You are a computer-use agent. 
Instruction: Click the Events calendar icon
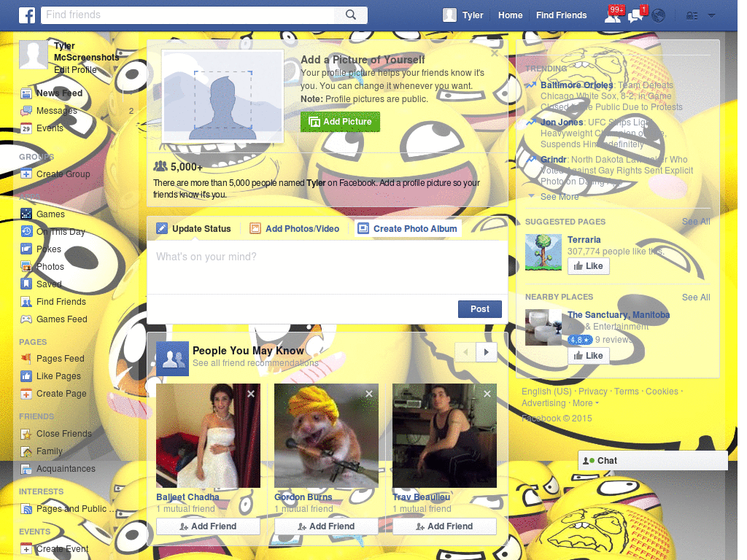click(26, 128)
